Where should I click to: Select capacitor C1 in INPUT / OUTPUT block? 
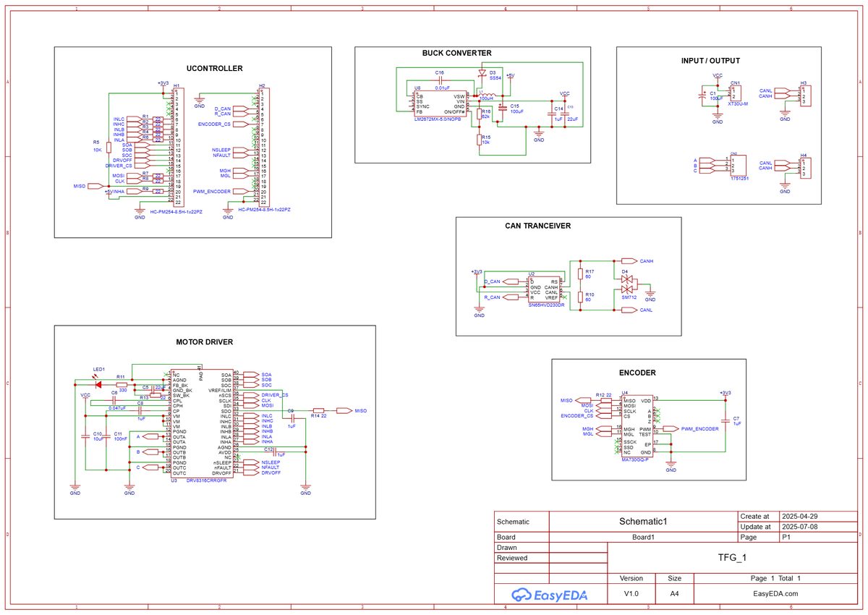(x=702, y=95)
